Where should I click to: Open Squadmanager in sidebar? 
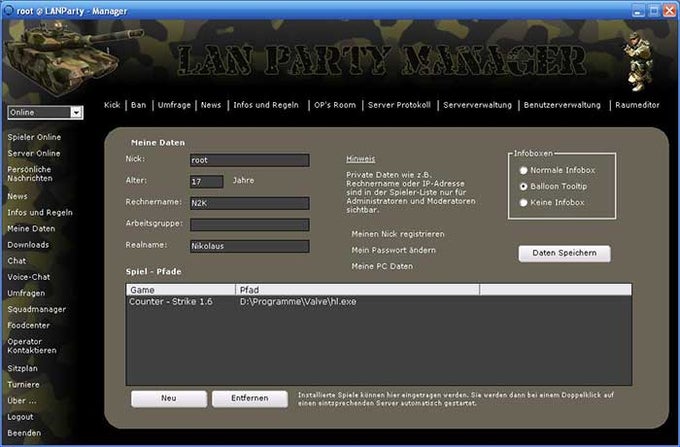pos(36,310)
